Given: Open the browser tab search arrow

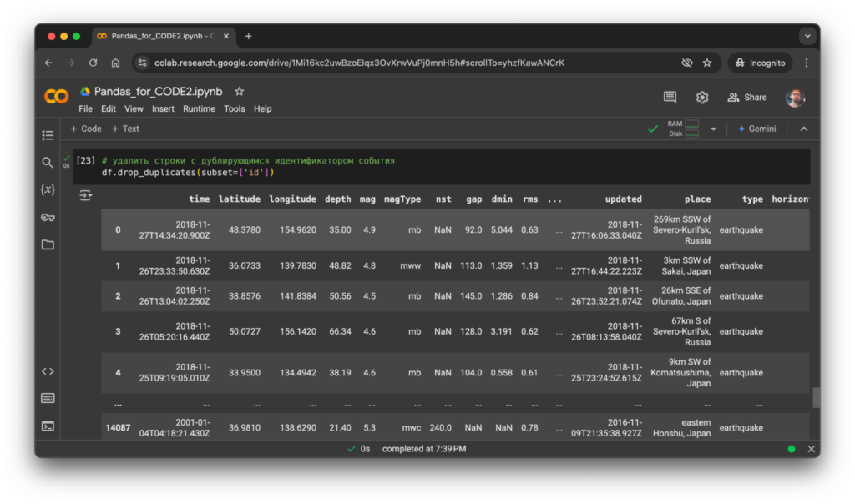Looking at the screenshot, I should tap(807, 35).
